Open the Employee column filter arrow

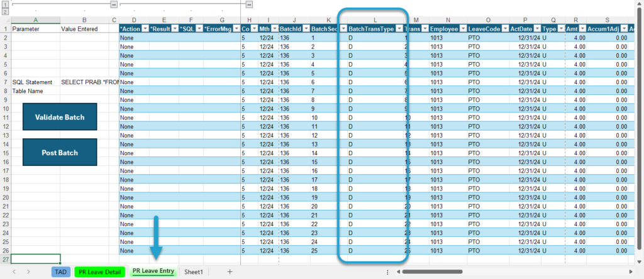coord(463,29)
